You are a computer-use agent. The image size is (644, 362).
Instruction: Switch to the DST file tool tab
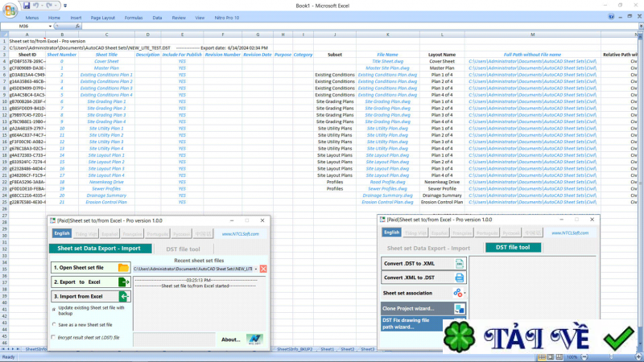(x=183, y=249)
